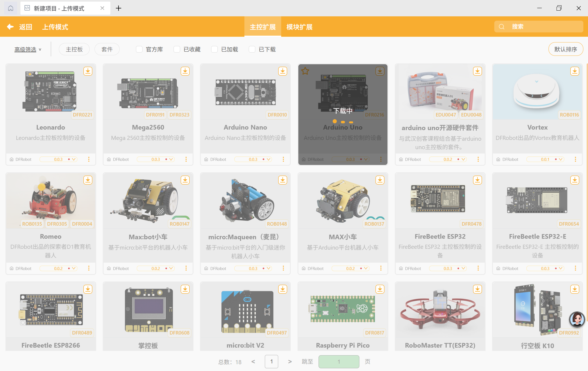Go to previous page arrow
The height and width of the screenshot is (371, 588).
click(253, 361)
